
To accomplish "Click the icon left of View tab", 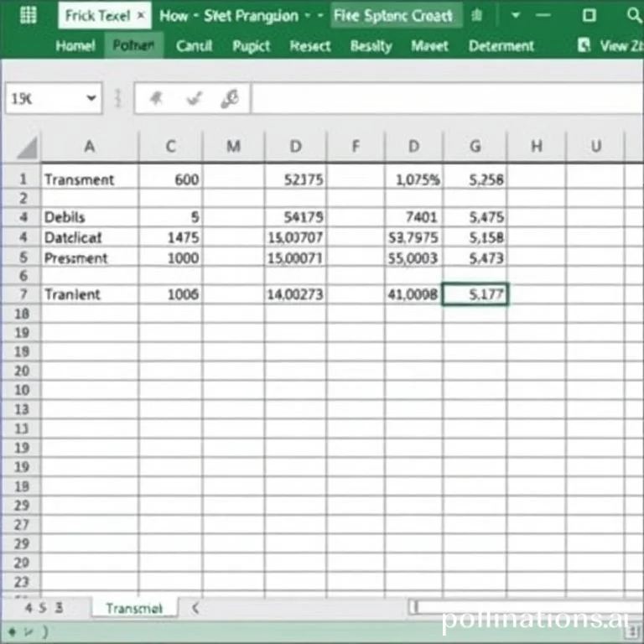I will pos(584,46).
